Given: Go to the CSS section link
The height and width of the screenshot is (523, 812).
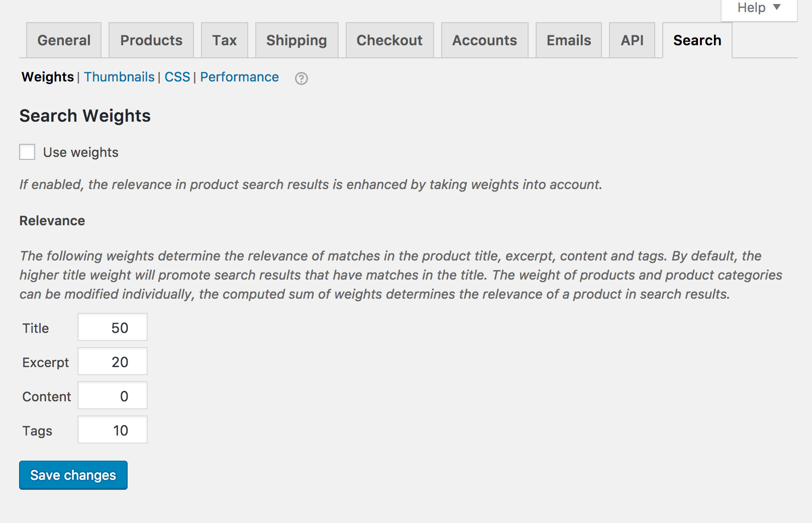Looking at the screenshot, I should pos(177,77).
